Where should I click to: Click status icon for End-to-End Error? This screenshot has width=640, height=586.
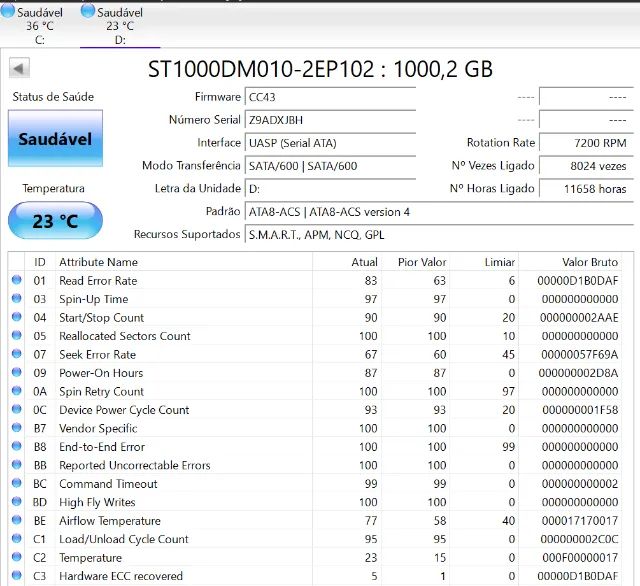(17, 446)
